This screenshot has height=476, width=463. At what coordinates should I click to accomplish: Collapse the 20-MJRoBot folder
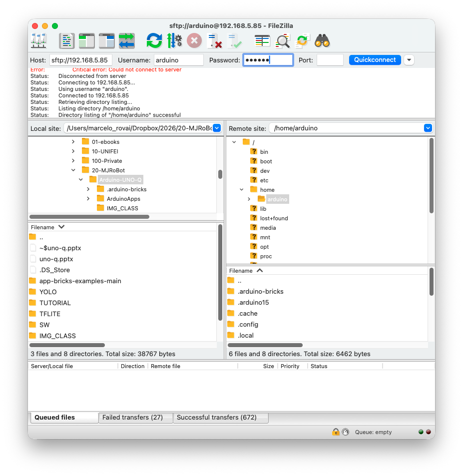73,170
